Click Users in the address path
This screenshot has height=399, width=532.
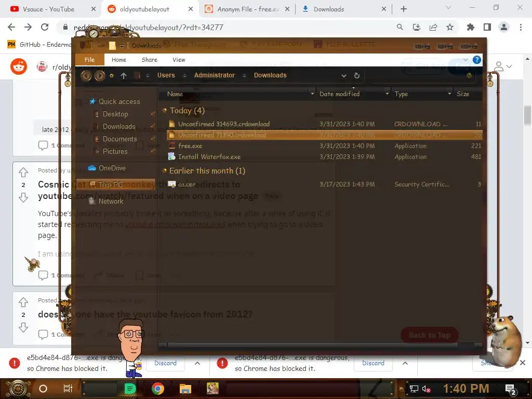pyautogui.click(x=166, y=75)
